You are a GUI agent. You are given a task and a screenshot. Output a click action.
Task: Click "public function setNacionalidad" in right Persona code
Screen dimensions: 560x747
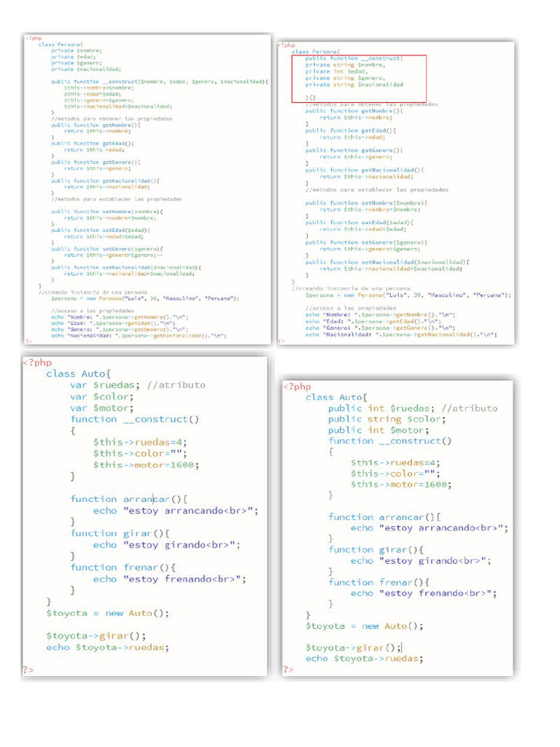tap(388, 262)
